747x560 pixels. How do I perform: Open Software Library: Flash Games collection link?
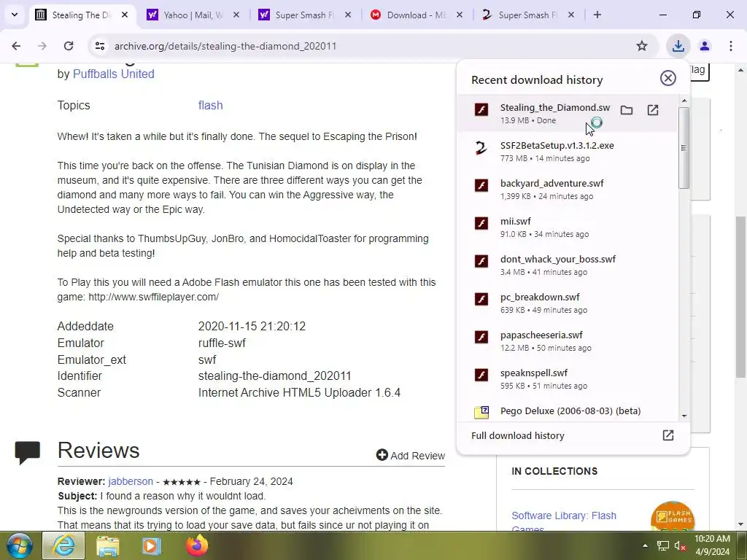coord(564,521)
